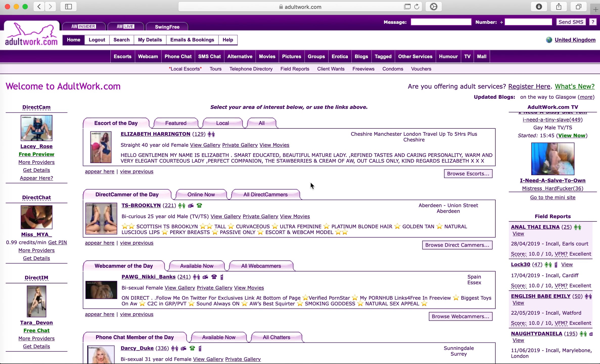Screen dimensions: 600x364
Task: Click the Movies navigation icon
Action: [267, 56]
